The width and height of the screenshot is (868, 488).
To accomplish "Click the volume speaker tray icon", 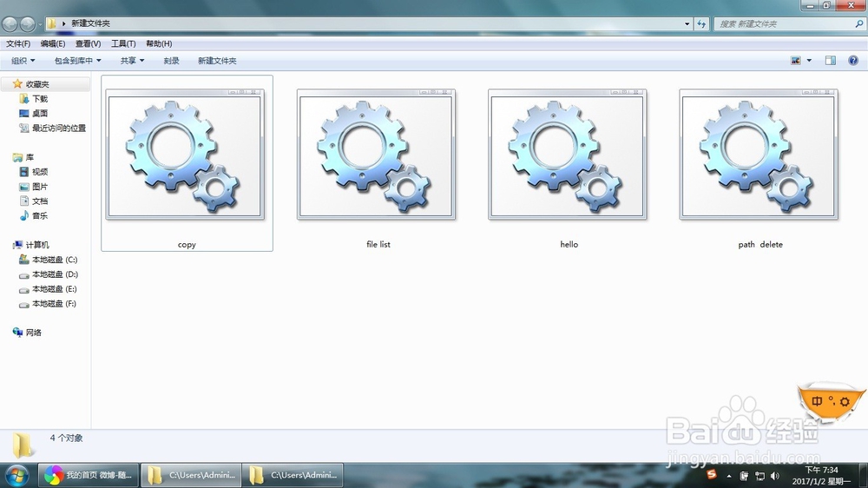I will pyautogui.click(x=775, y=476).
